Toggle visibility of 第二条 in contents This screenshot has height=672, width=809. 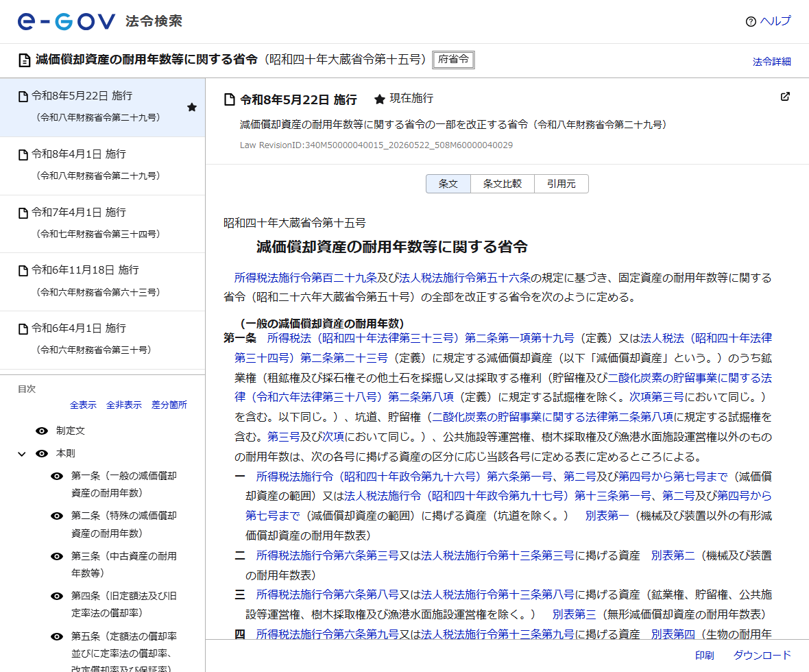[x=57, y=516]
